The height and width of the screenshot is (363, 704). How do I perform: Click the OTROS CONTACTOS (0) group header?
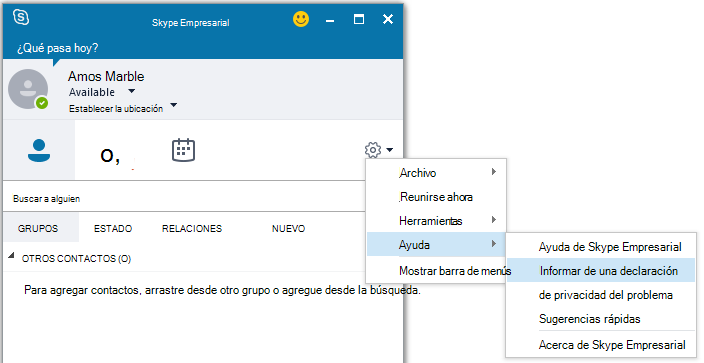pos(76,259)
